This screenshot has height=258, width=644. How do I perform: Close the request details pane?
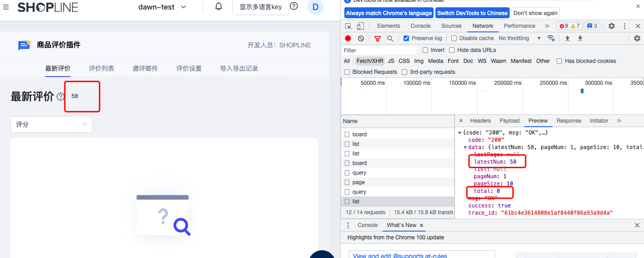460,121
